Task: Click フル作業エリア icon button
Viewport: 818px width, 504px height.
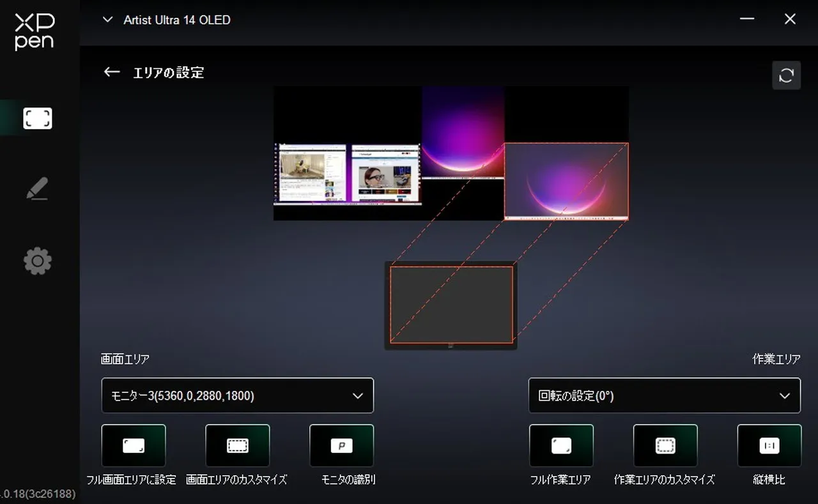Action: (x=561, y=446)
